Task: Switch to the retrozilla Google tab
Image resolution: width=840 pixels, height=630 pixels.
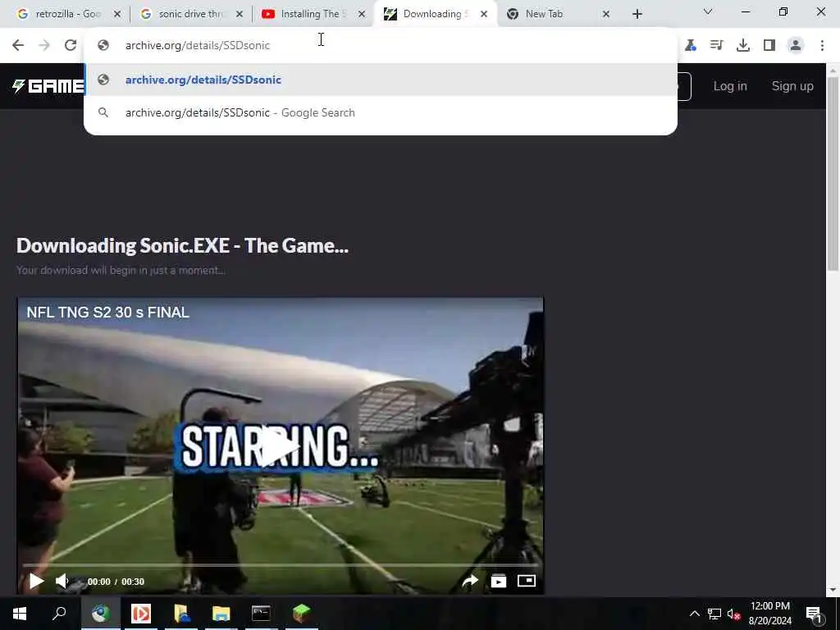Action: pos(59,14)
